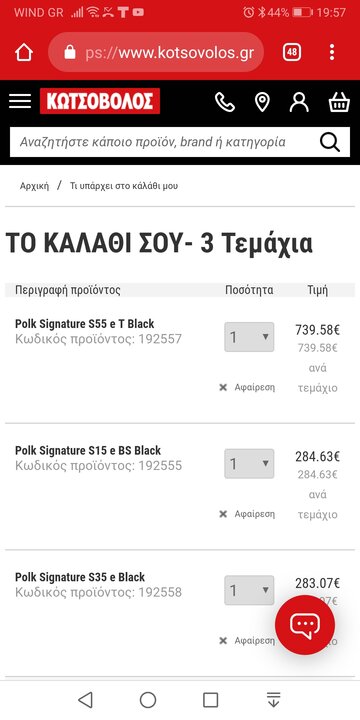360x720 pixels.
Task: Open the red live chat bubble
Action: pyautogui.click(x=305, y=624)
